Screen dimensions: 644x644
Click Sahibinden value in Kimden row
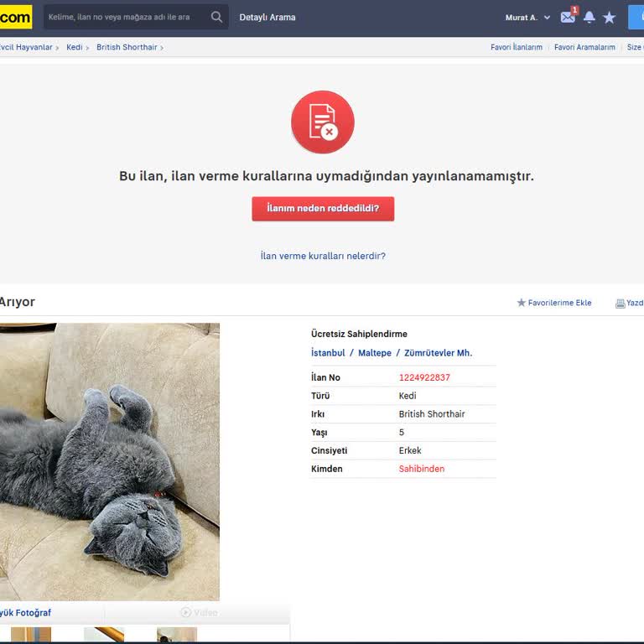click(422, 469)
